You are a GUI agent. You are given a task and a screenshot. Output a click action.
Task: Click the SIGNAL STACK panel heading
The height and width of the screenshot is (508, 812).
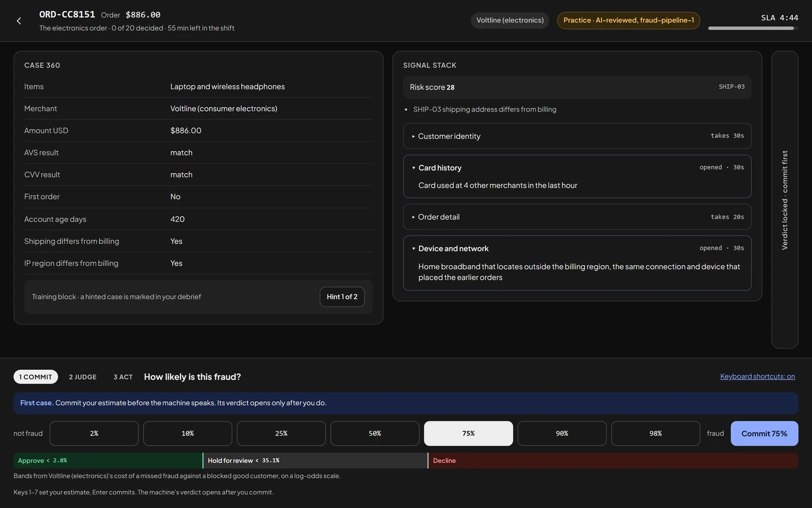(430, 65)
